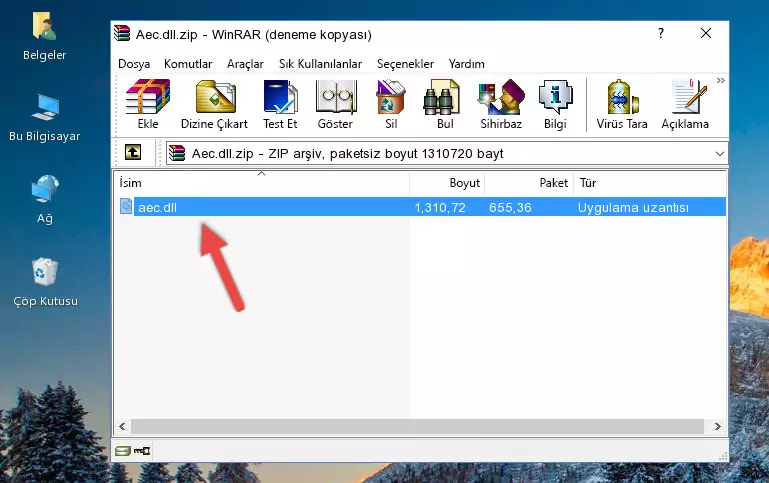769x483 pixels.
Task: Go up one folder level
Action: pyautogui.click(x=133, y=153)
